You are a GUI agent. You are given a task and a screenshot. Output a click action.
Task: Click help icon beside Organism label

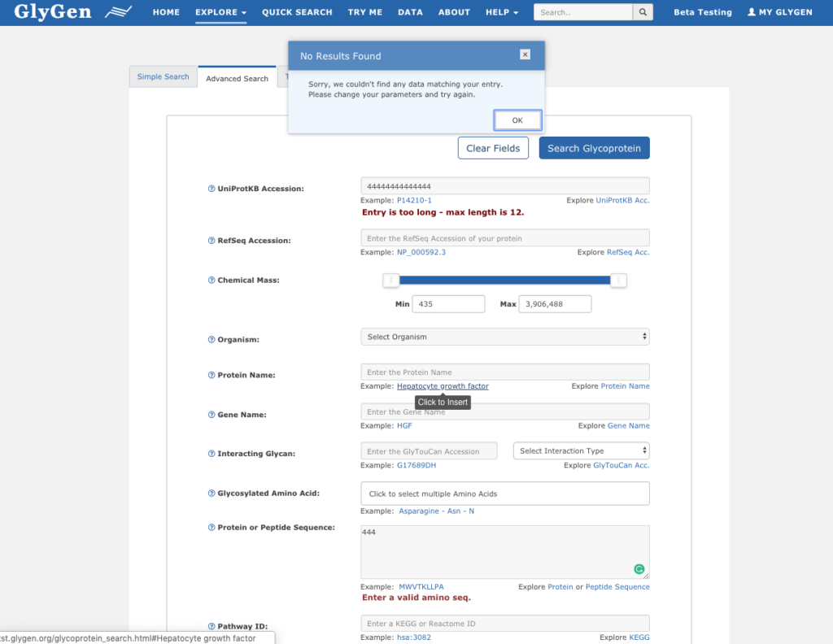(x=212, y=339)
